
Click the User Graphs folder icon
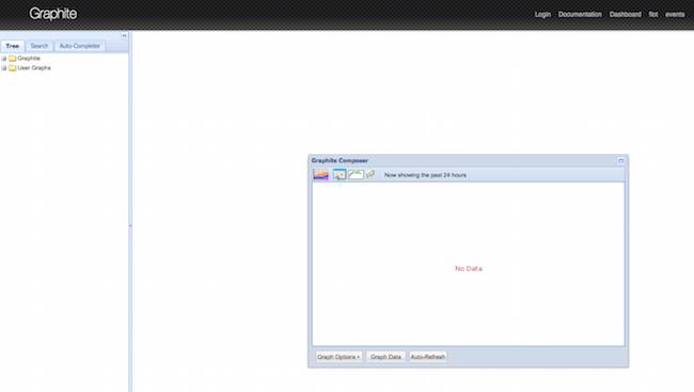coord(12,68)
